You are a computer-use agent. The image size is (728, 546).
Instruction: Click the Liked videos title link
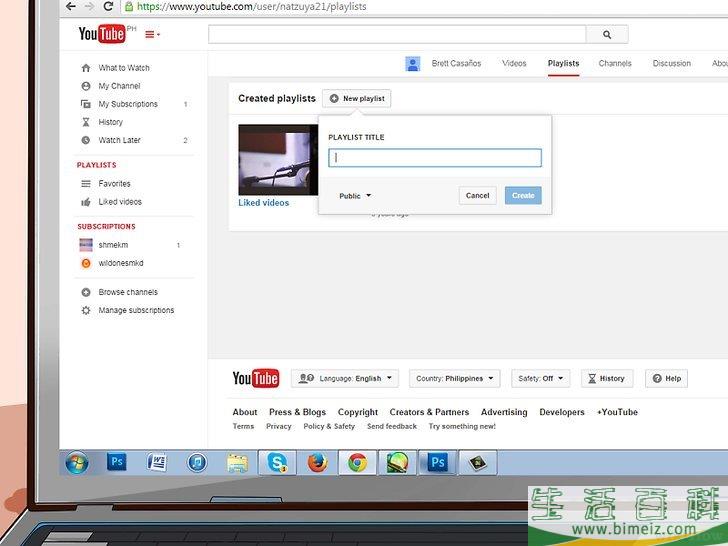[x=263, y=203]
